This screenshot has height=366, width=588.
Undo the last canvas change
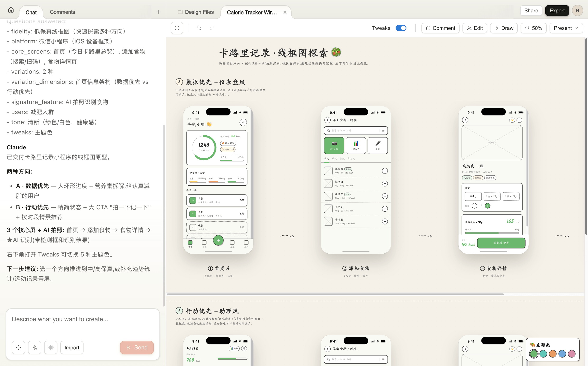(199, 28)
